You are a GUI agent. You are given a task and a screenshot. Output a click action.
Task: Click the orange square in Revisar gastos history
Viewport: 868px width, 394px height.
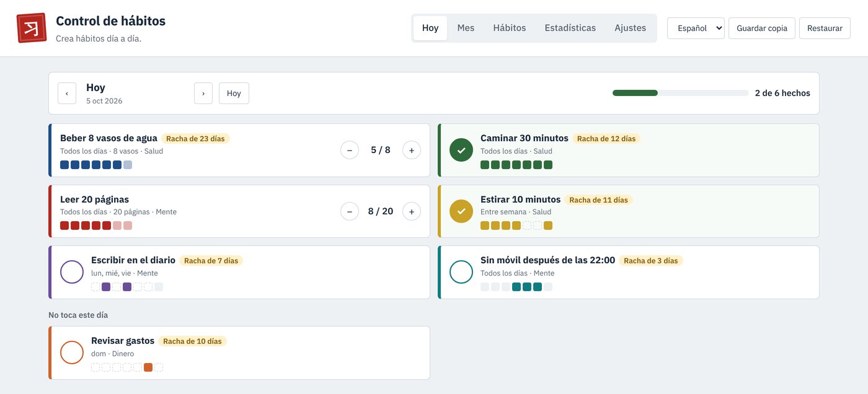(x=148, y=367)
